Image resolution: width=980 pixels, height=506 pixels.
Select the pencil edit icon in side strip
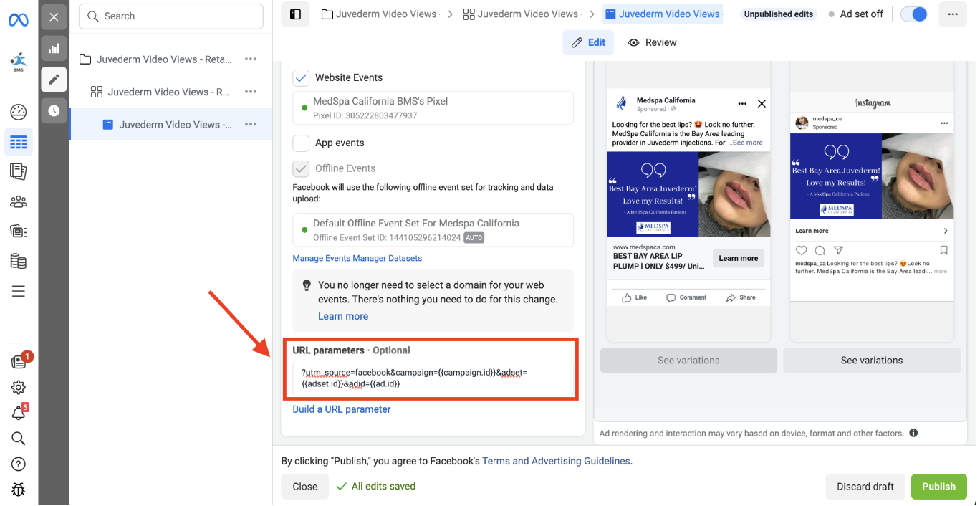pos(54,80)
